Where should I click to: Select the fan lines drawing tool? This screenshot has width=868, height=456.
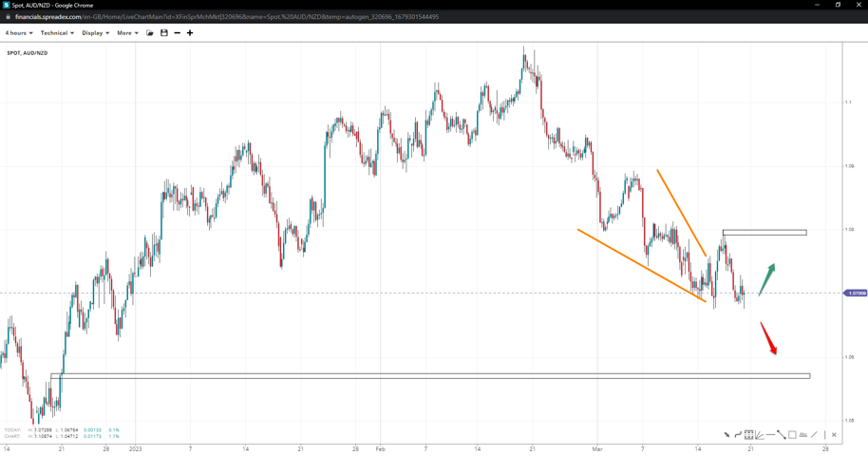coord(760,435)
